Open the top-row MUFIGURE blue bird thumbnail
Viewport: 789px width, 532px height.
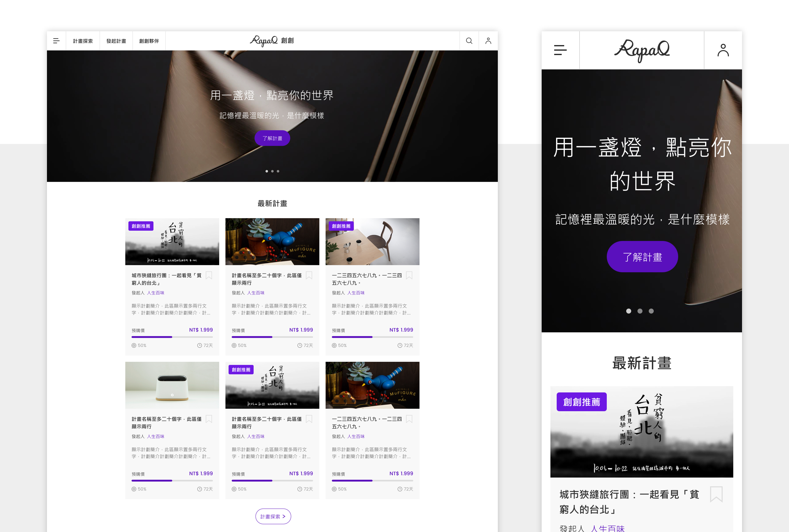coord(272,242)
